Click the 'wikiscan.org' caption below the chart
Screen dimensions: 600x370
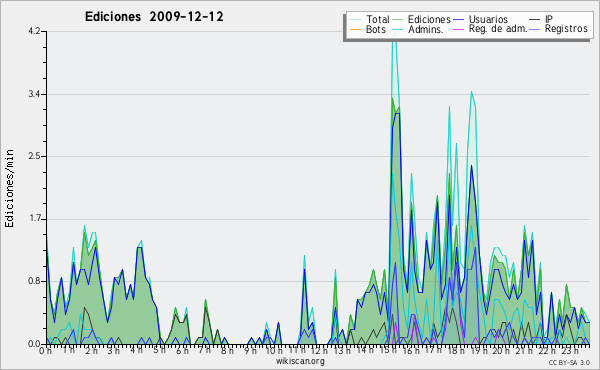(300, 361)
